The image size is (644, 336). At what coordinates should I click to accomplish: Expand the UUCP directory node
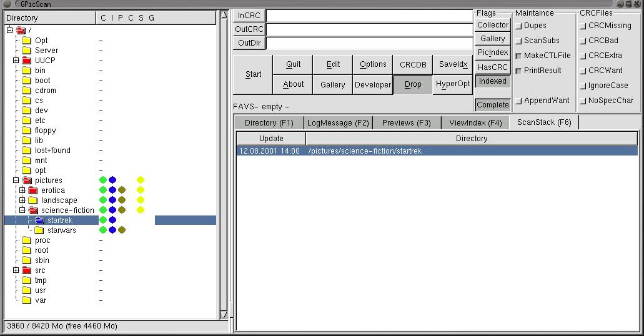[16, 61]
